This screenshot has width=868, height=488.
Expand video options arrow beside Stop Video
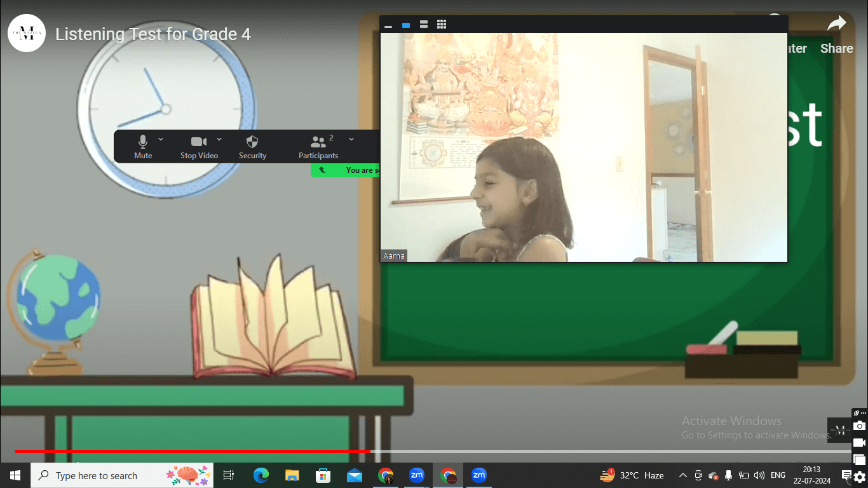pyautogui.click(x=219, y=139)
